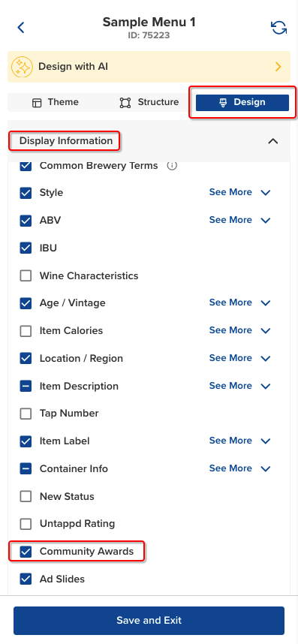Check the Untappd Rating box
The image size is (298, 644).
click(x=26, y=524)
